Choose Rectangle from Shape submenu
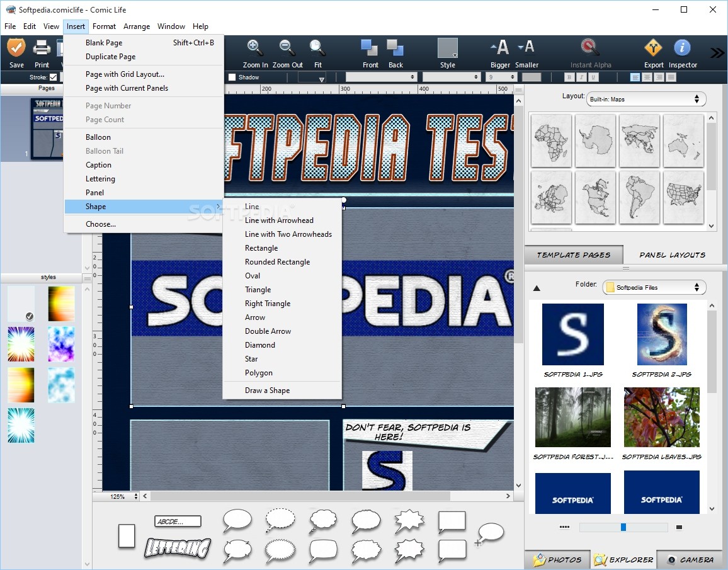728x570 pixels. pos(282,248)
